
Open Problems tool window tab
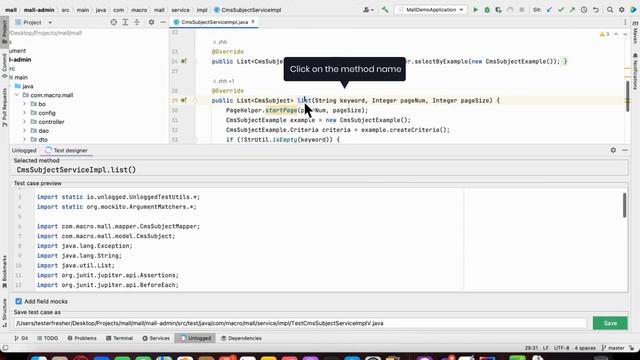(82, 338)
